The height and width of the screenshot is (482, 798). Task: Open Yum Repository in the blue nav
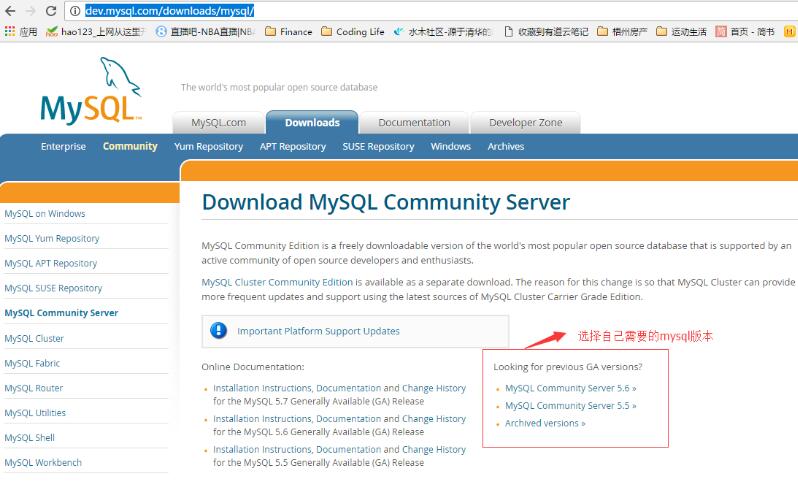pos(208,147)
